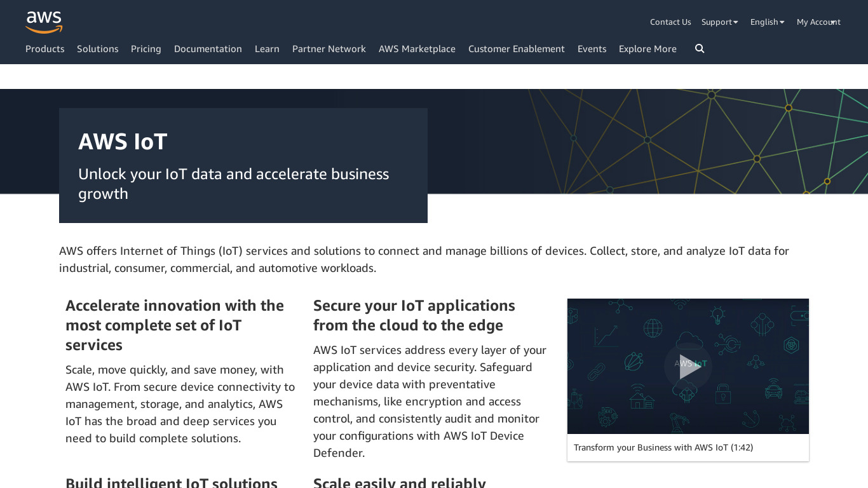The height and width of the screenshot is (488, 868).
Task: Go to AWS Marketplace
Action: (x=417, y=49)
